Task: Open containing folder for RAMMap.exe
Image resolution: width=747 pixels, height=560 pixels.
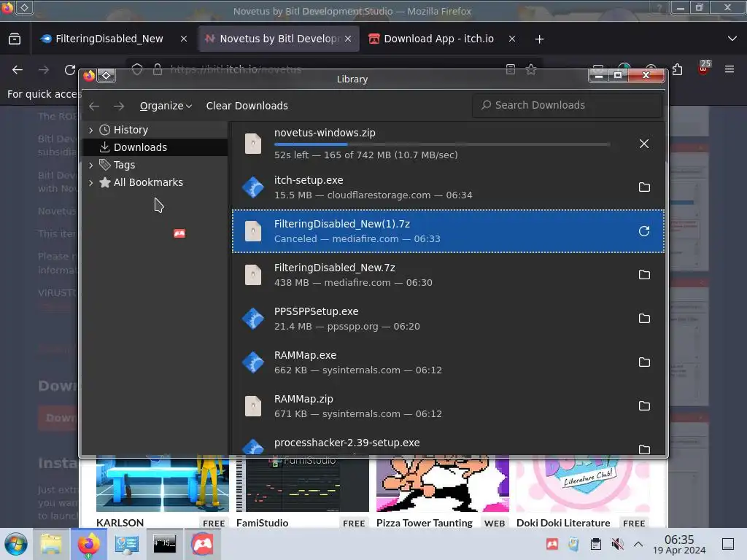Action: coord(644,362)
